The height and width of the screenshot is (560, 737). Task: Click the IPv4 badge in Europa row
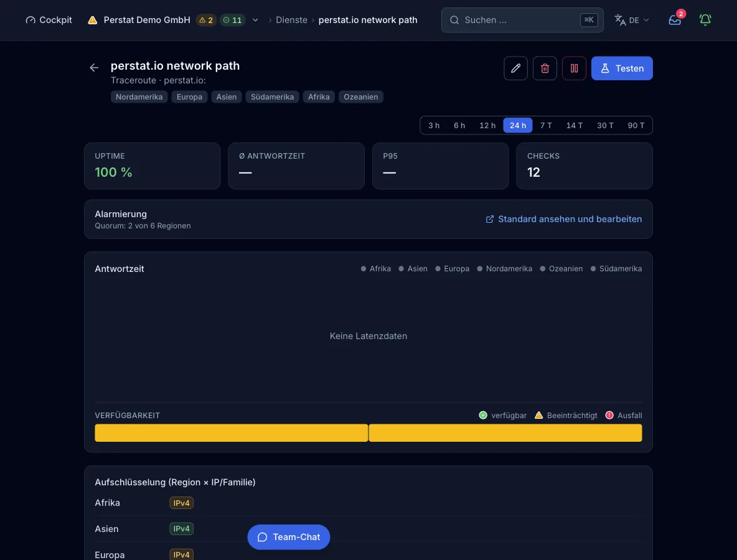click(181, 555)
